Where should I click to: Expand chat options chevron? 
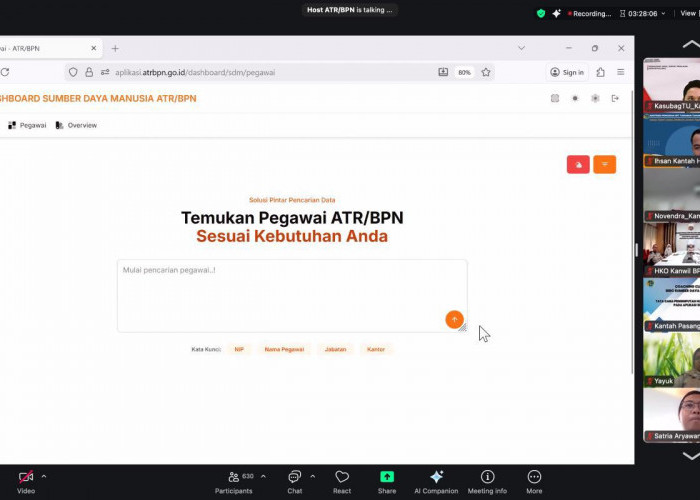pyautogui.click(x=312, y=477)
